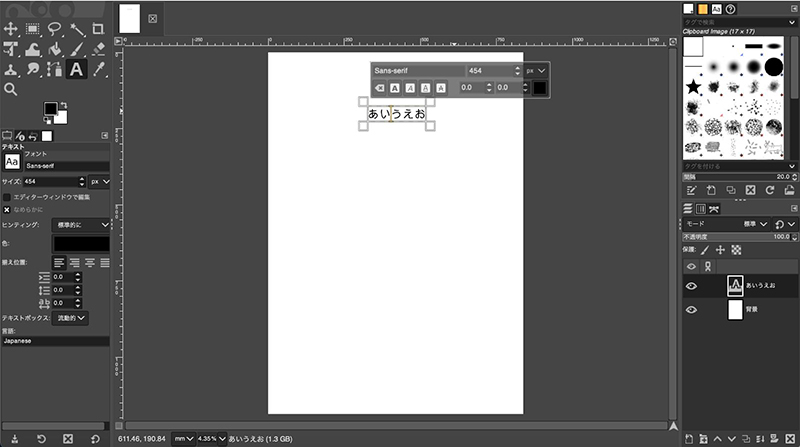
Task: Toggle italic in on-canvas text toolbar
Action: (x=410, y=88)
